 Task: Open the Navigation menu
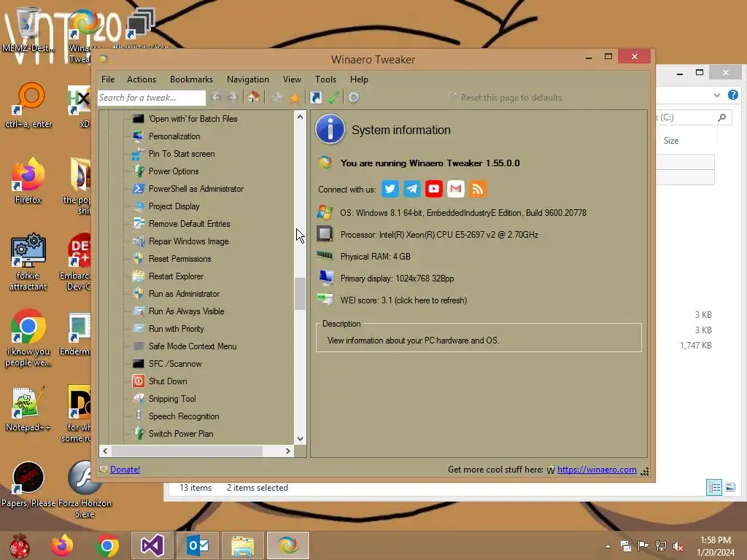point(248,79)
